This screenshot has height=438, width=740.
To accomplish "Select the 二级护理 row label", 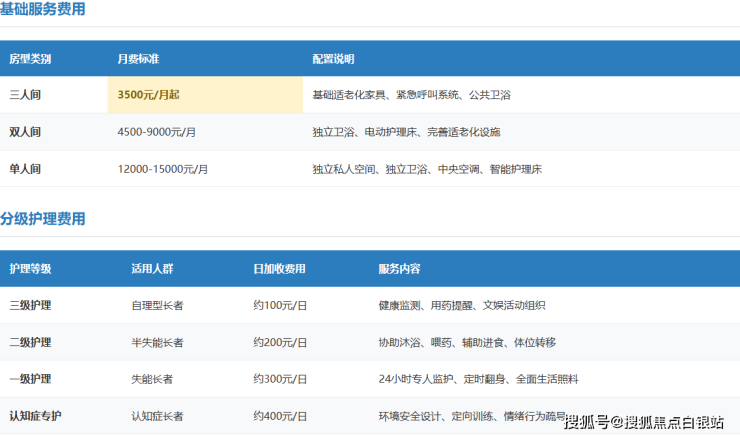I will point(30,342).
